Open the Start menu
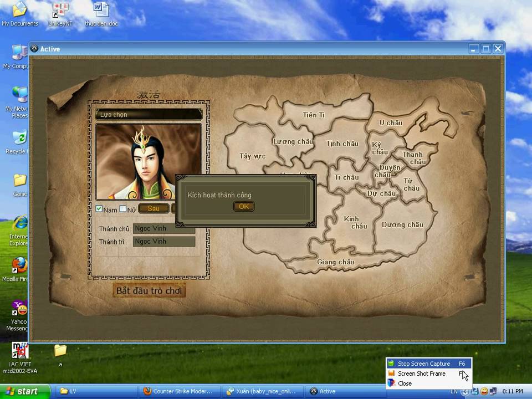532x399 pixels. [24, 392]
